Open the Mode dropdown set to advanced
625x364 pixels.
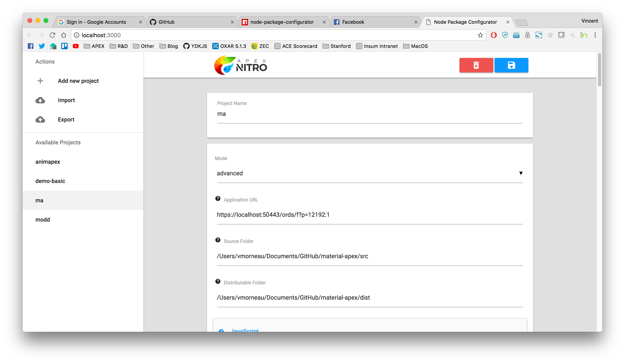pyautogui.click(x=369, y=173)
